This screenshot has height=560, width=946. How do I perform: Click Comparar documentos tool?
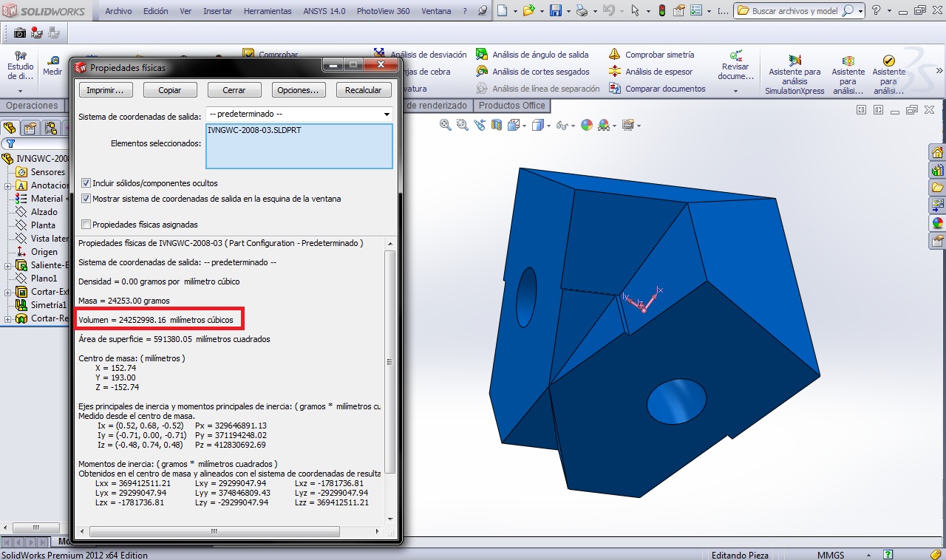(x=657, y=89)
